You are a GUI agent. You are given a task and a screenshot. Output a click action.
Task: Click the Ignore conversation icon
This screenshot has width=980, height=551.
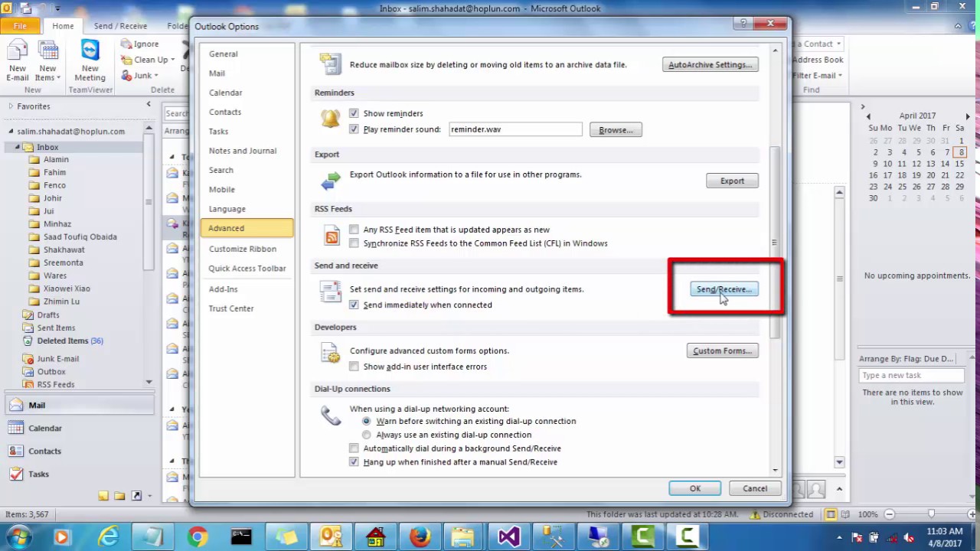[126, 44]
